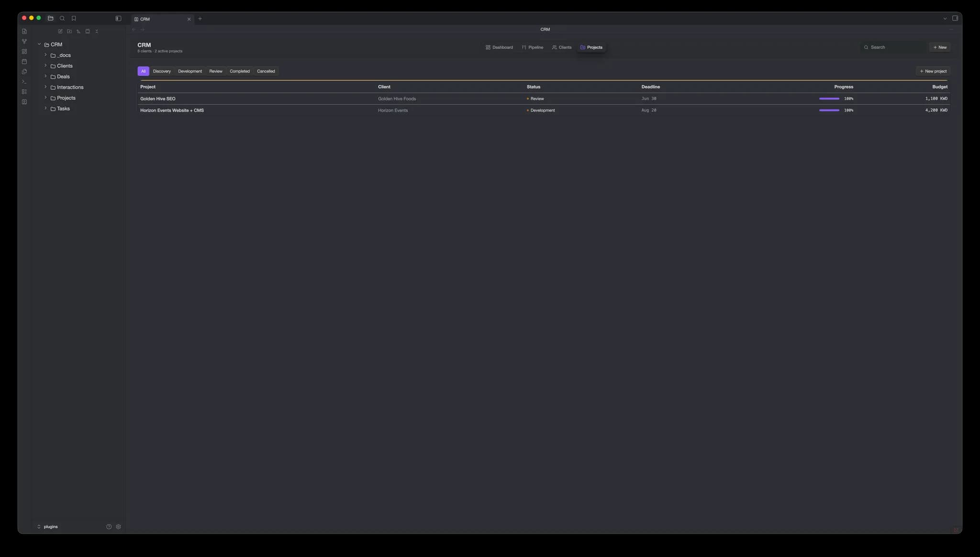Close the CRM tab
The height and width of the screenshot is (557, 980).
click(189, 19)
